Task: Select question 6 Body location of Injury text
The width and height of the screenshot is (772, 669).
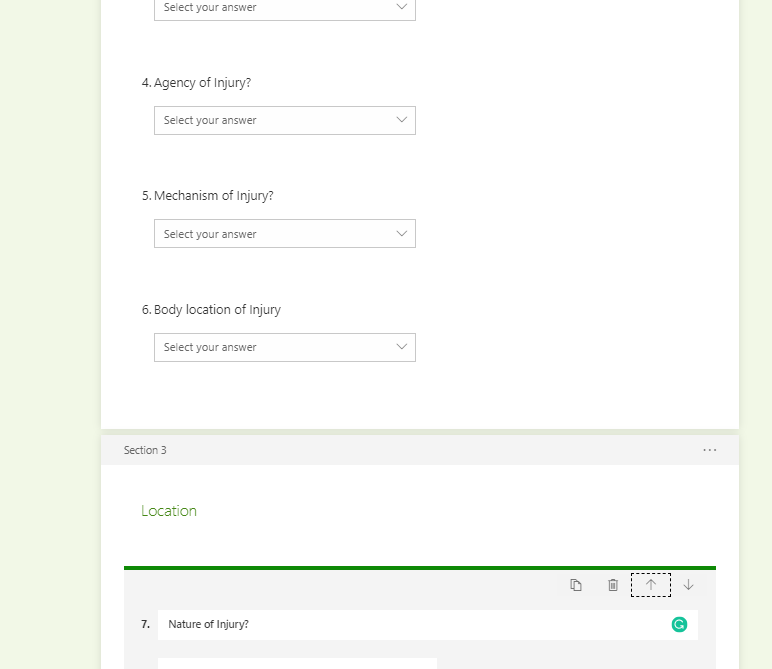Action: [217, 310]
